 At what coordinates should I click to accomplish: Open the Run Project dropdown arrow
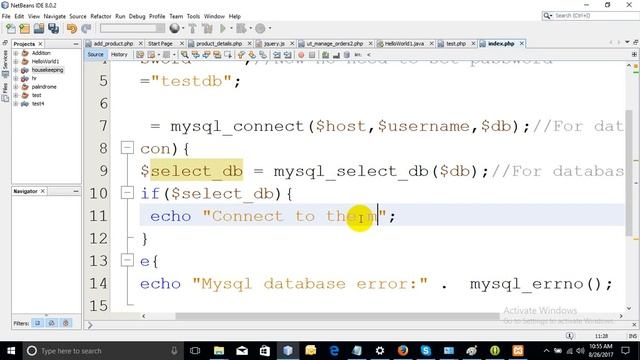pos(231,29)
